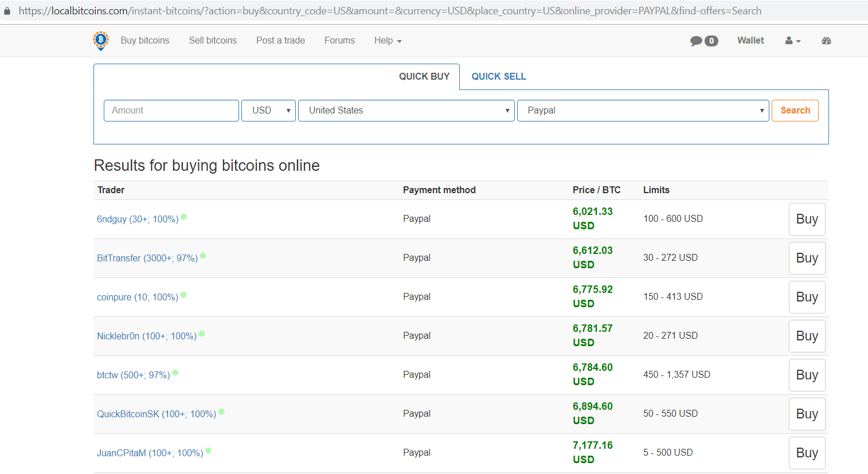
Task: Open the Wallet page
Action: 750,41
